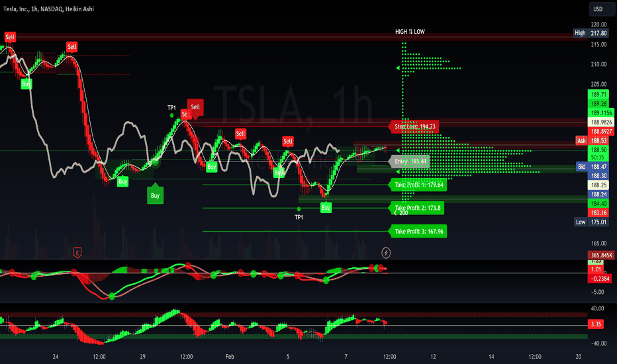The width and height of the screenshot is (617, 364).
Task: Select the Stop Loss 194.23 label
Action: (x=414, y=126)
